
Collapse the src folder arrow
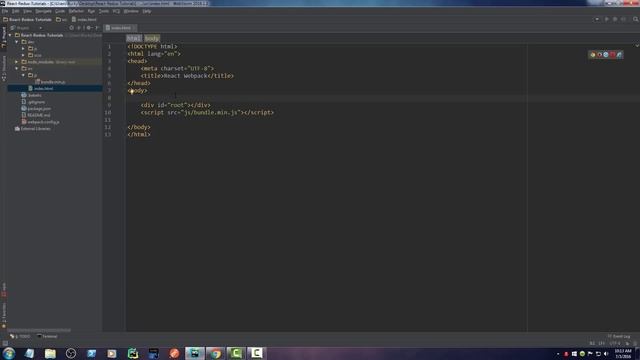tap(17, 69)
